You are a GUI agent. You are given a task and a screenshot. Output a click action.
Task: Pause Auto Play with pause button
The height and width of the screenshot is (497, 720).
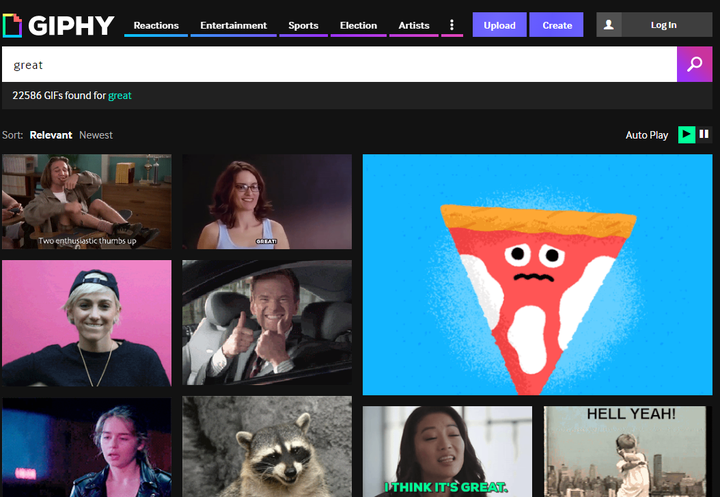pos(703,134)
